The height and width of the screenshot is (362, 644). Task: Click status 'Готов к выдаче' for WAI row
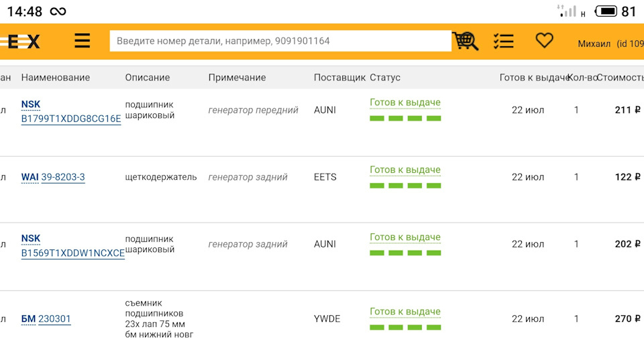pyautogui.click(x=405, y=170)
